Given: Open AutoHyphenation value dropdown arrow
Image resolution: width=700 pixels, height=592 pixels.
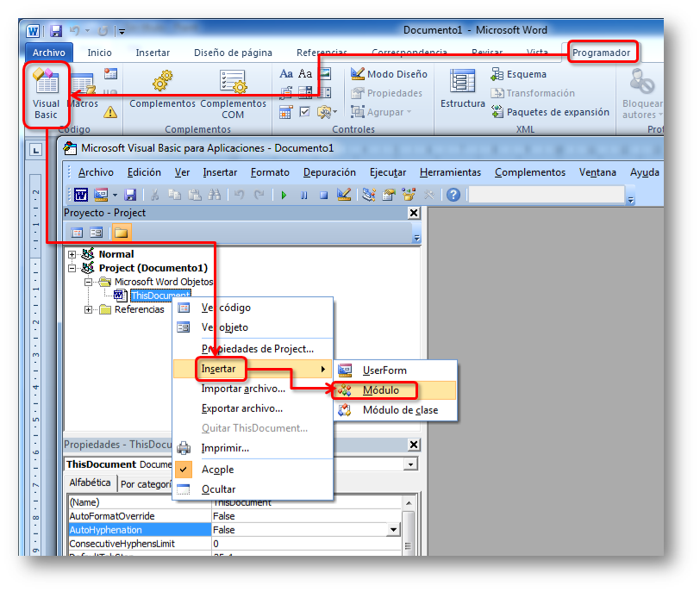Looking at the screenshot, I should [393, 531].
